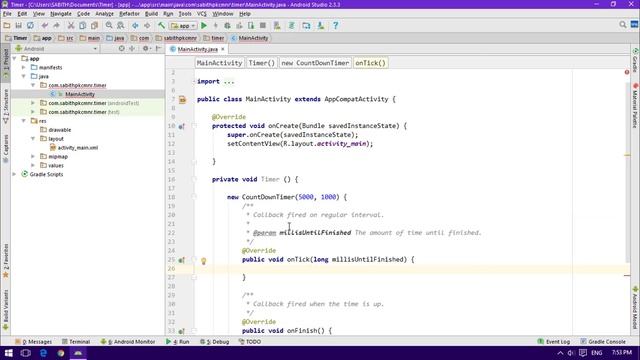Open the Build menu
Image resolution: width=640 pixels, height=360 pixels.
[151, 13]
